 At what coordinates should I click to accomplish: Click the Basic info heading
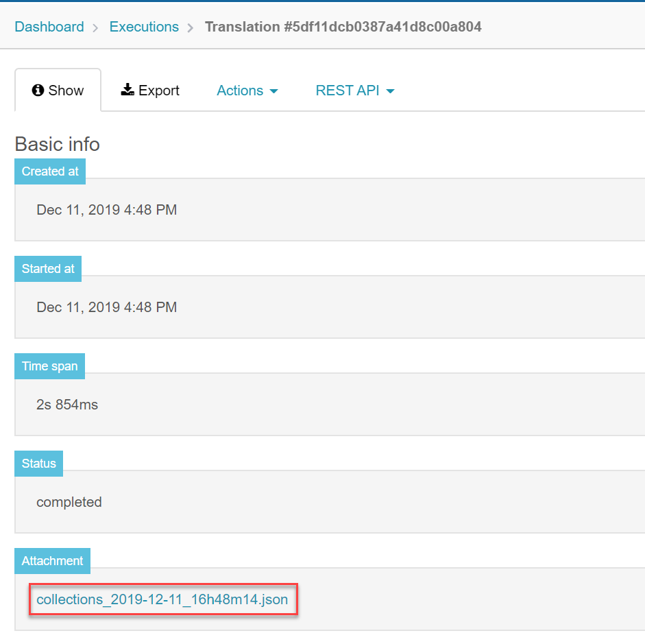pyautogui.click(x=57, y=144)
